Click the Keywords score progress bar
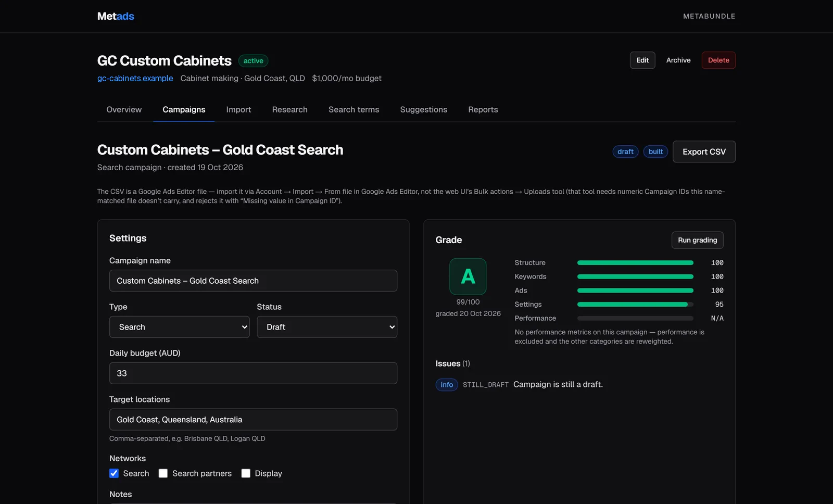Screen dimensions: 833x504 [x=635, y=276]
